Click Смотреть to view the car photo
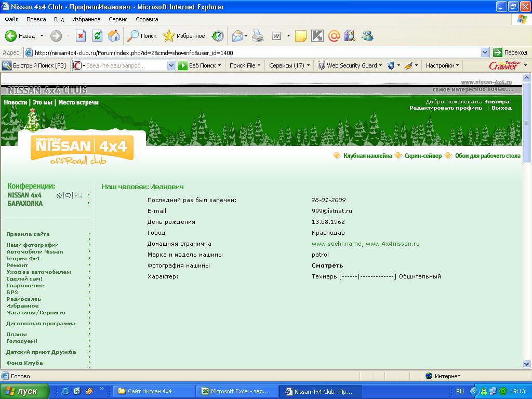 tap(327, 265)
